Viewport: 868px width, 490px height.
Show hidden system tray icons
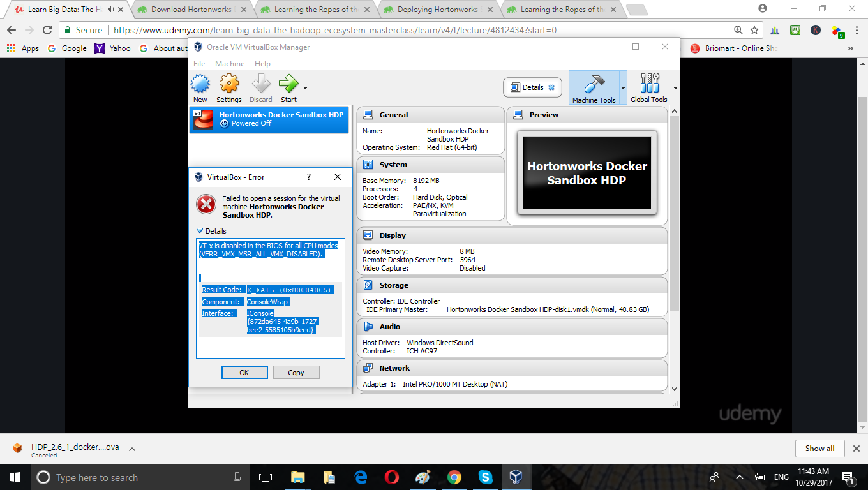tap(740, 477)
